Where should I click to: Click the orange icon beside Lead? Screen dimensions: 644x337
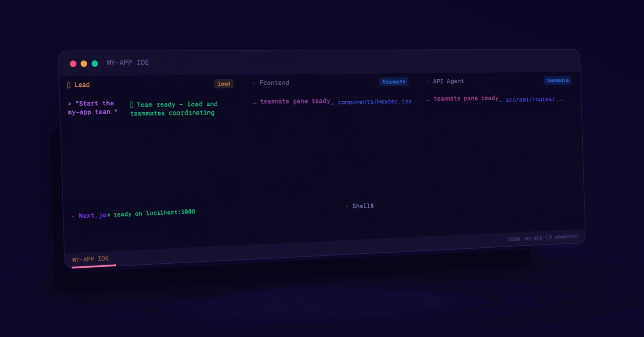click(x=69, y=85)
